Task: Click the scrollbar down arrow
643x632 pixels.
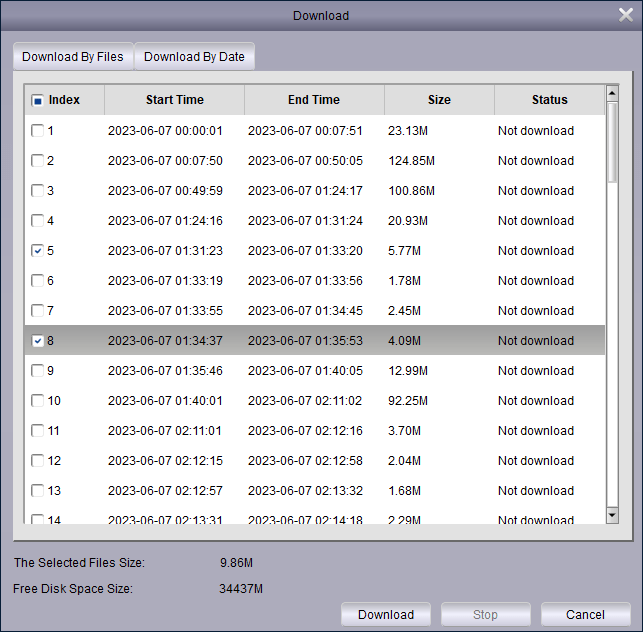Action: (612, 514)
